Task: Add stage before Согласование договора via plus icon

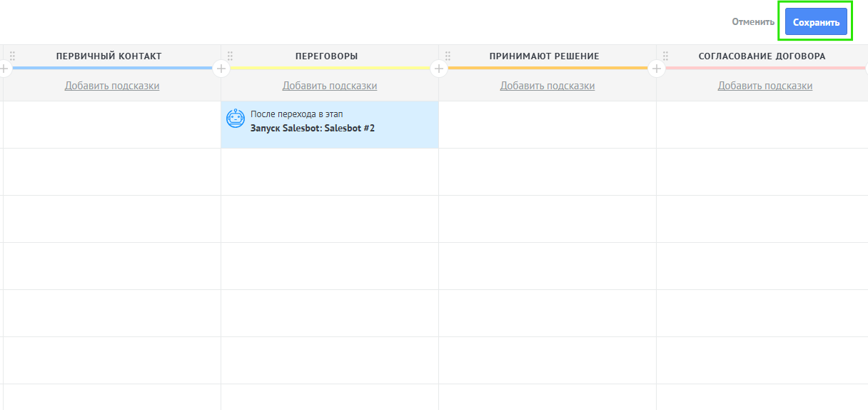Action: click(x=657, y=69)
